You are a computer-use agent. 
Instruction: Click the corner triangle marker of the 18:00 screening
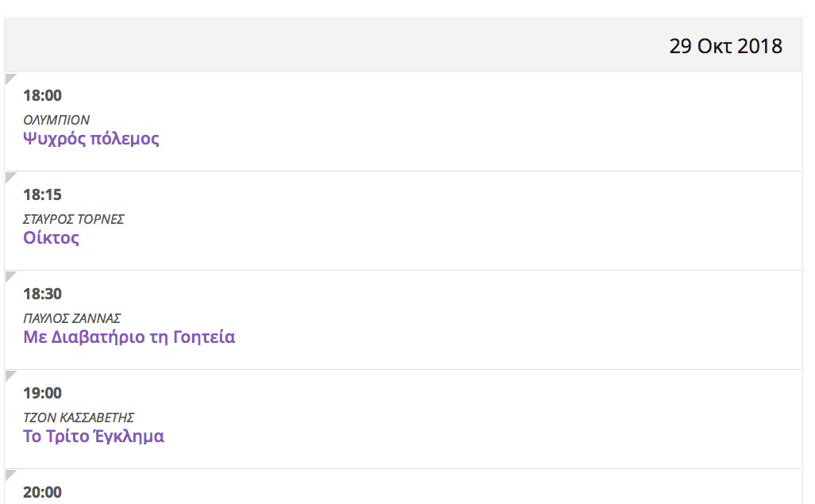pyautogui.click(x=10, y=77)
